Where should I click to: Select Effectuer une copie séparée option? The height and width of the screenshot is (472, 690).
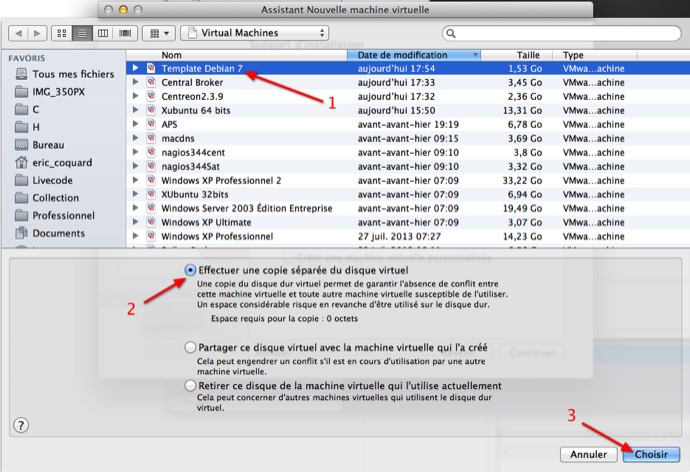190,271
